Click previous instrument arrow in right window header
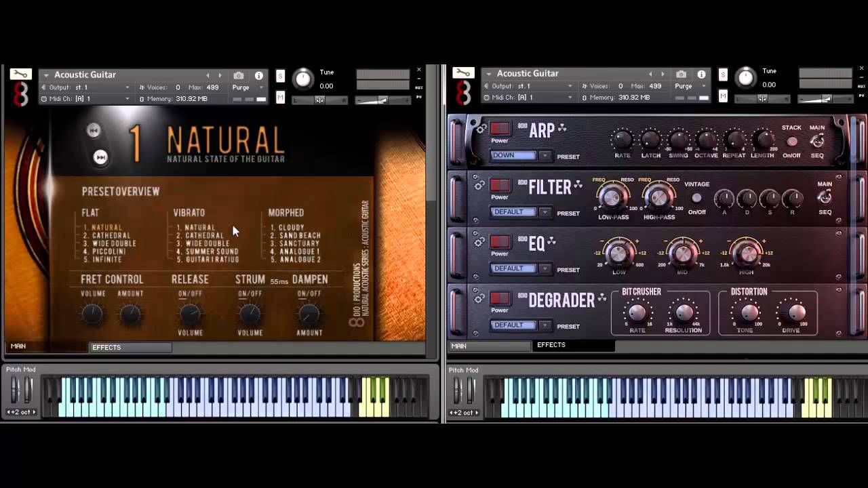This screenshot has width=868, height=488. pos(650,74)
